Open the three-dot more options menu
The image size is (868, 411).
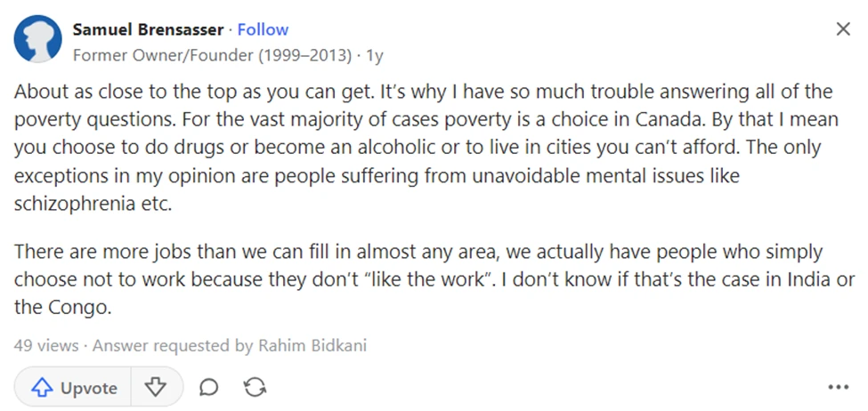click(838, 387)
